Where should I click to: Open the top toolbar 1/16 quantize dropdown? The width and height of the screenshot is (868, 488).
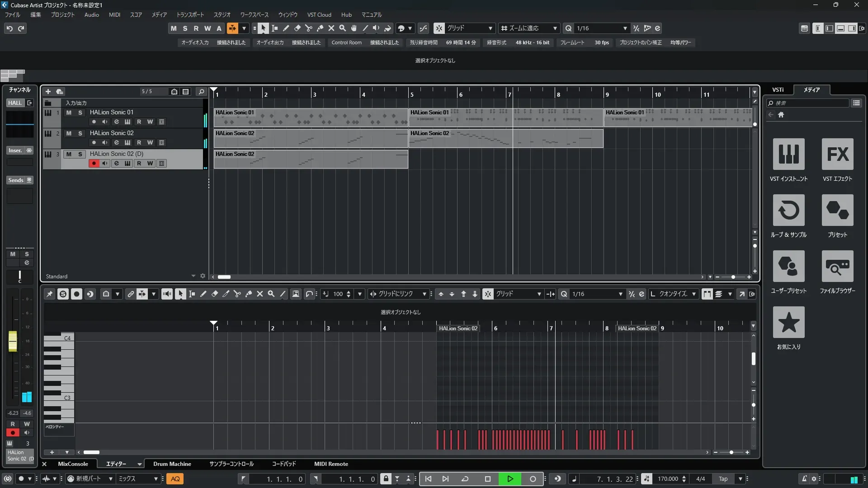click(625, 28)
